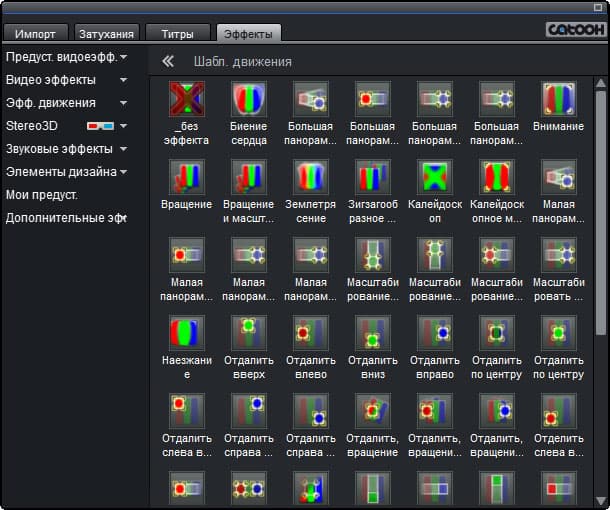Click the "Шабл. движения" header text

pos(243,61)
